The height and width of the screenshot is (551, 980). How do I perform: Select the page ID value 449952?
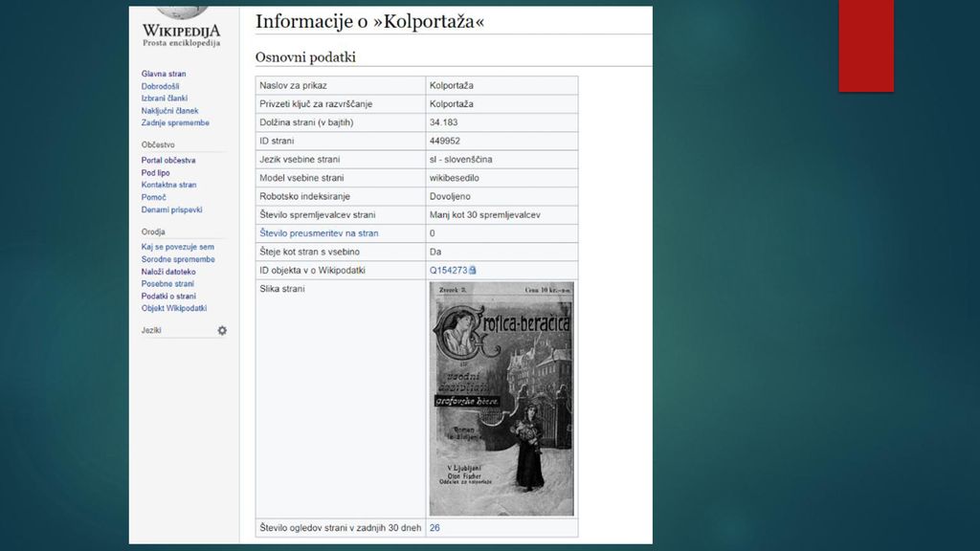444,141
